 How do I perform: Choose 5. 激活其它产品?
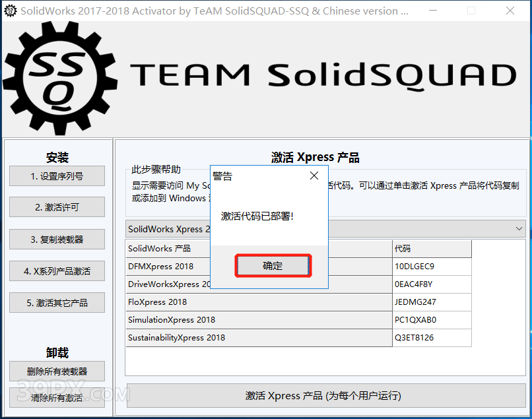click(57, 303)
